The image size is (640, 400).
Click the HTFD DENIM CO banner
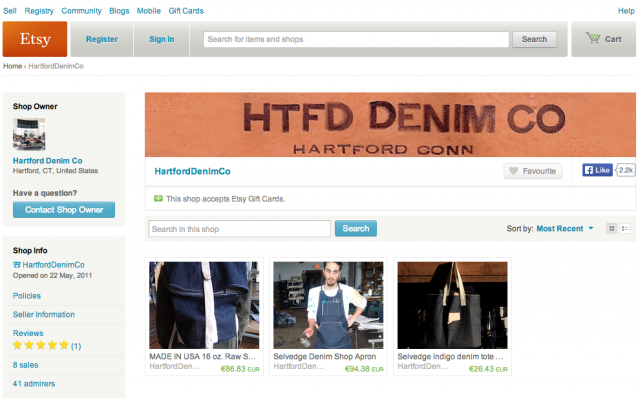(390, 124)
